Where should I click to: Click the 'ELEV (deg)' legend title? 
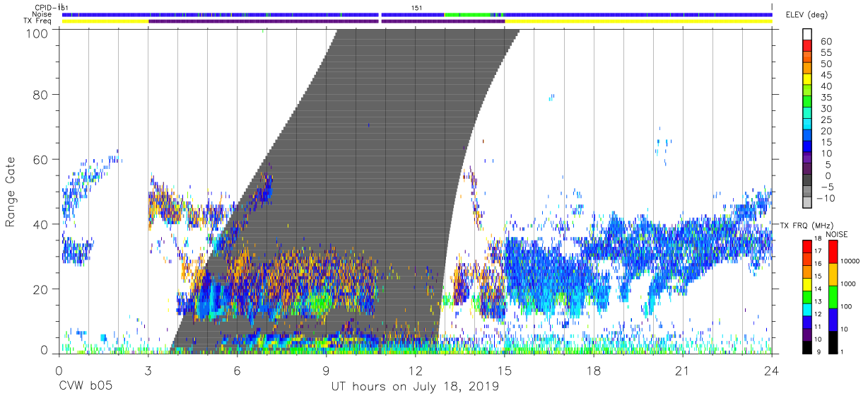806,15
